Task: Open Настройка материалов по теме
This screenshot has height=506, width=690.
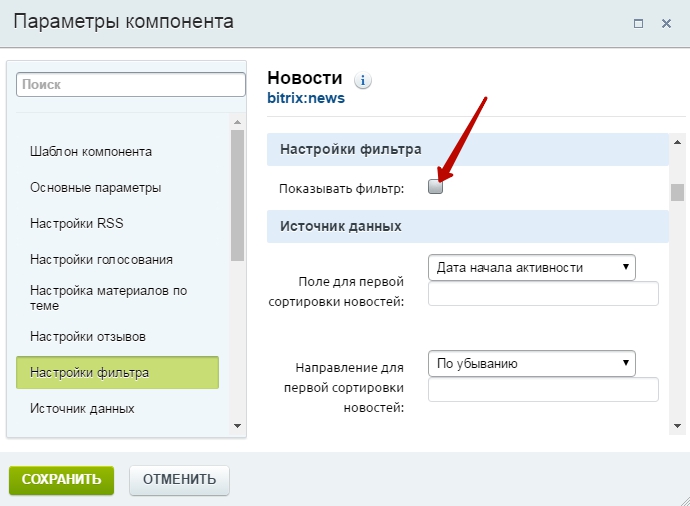Action: 108,299
